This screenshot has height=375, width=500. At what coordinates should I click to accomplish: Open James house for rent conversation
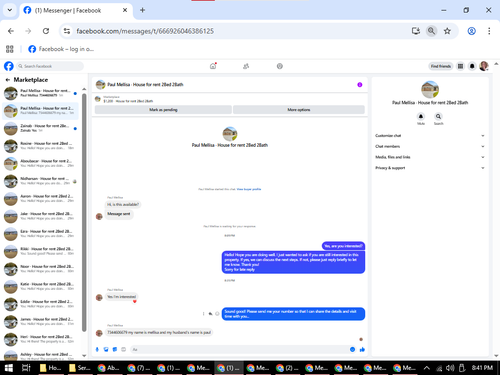pos(40,322)
